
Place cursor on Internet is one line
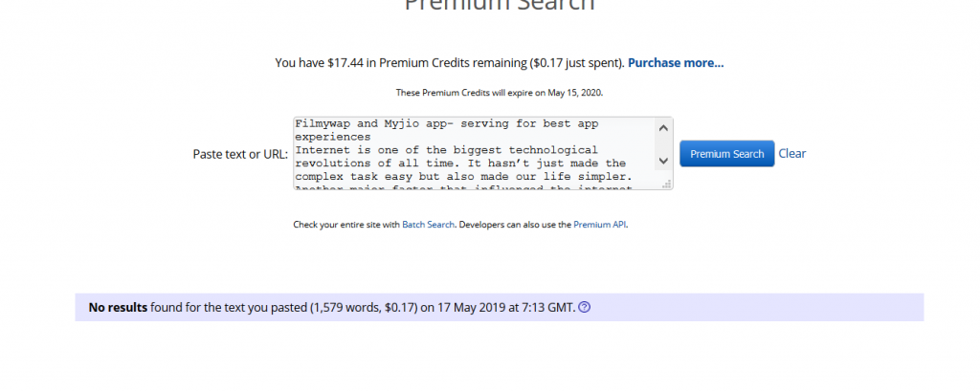click(447, 150)
